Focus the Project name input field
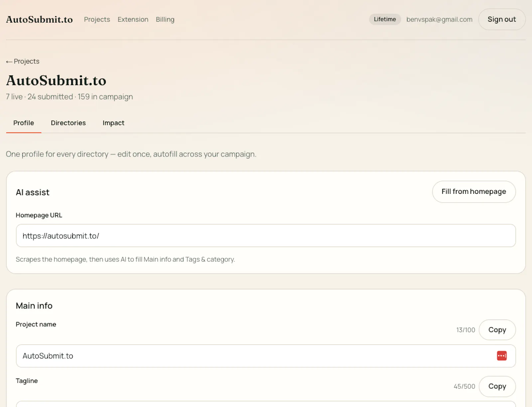 pos(266,356)
